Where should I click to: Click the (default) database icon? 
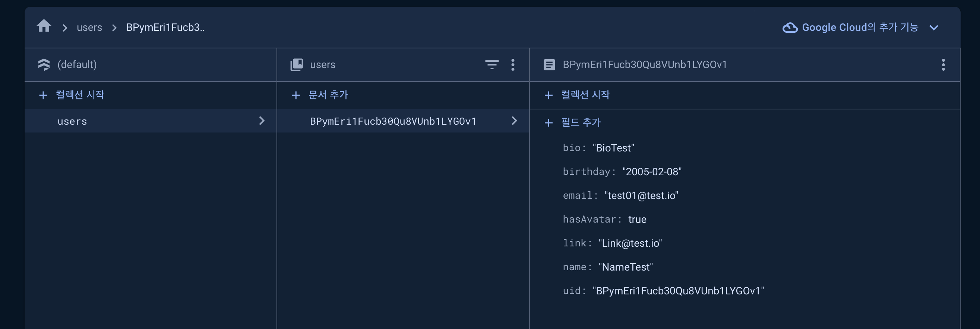44,65
